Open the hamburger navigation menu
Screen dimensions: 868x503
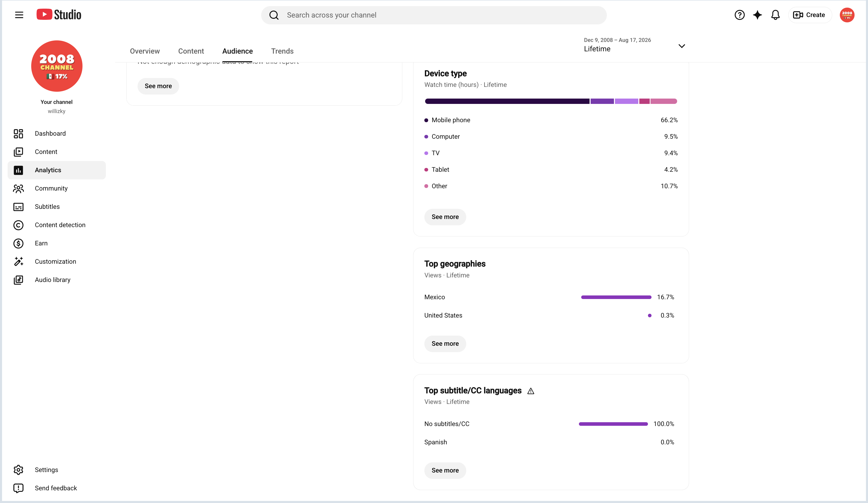point(19,15)
